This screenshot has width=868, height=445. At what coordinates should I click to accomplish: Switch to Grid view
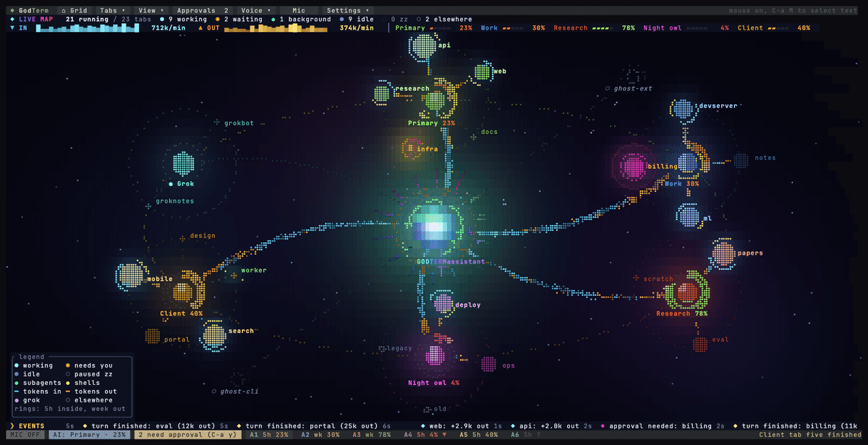(x=74, y=11)
